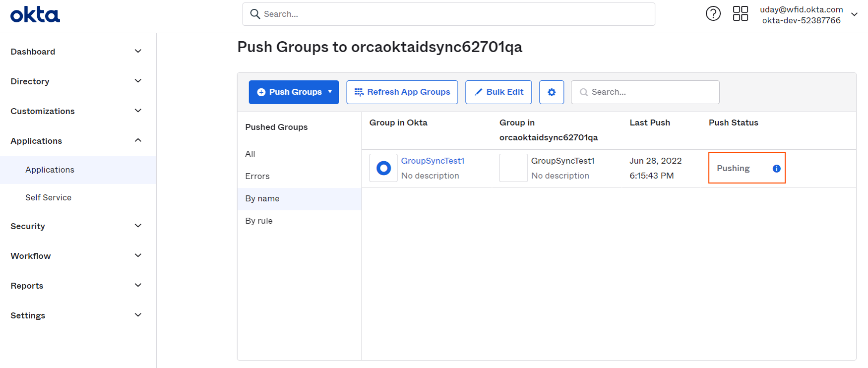Expand the account menu chevron

click(x=854, y=14)
